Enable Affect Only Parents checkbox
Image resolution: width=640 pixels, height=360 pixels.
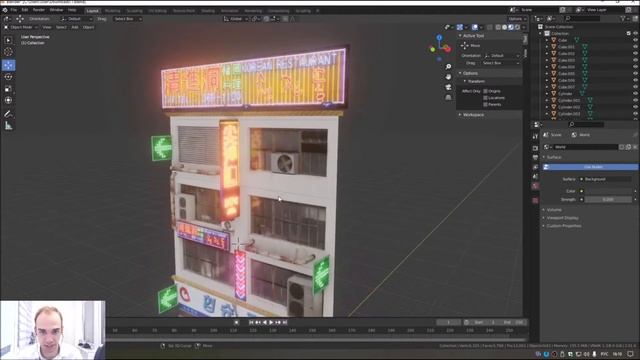(x=485, y=104)
